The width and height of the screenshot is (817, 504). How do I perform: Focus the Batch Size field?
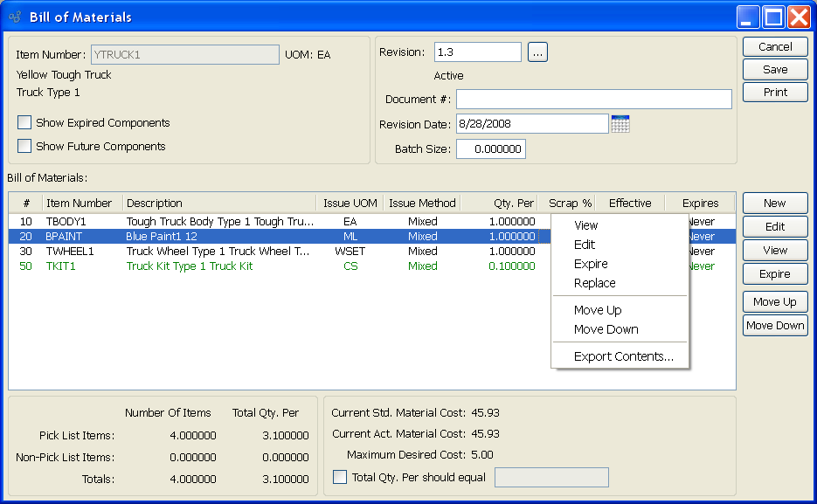coord(490,149)
